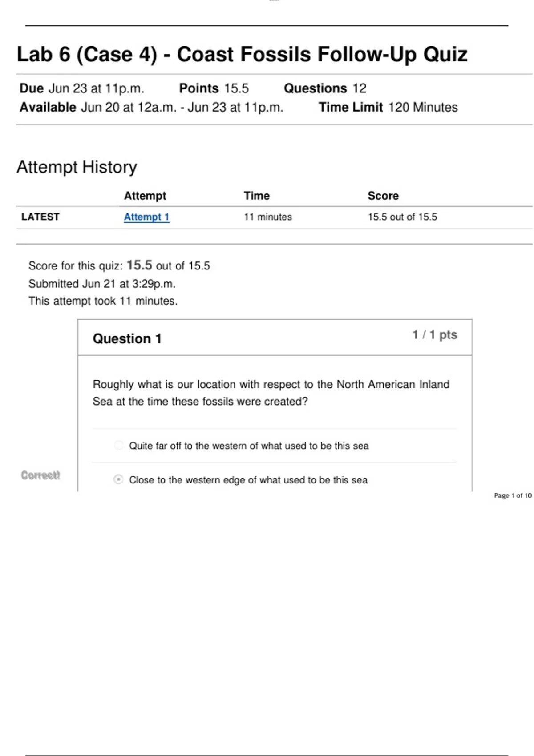
Task: Click the Score column header
Action: click(383, 196)
